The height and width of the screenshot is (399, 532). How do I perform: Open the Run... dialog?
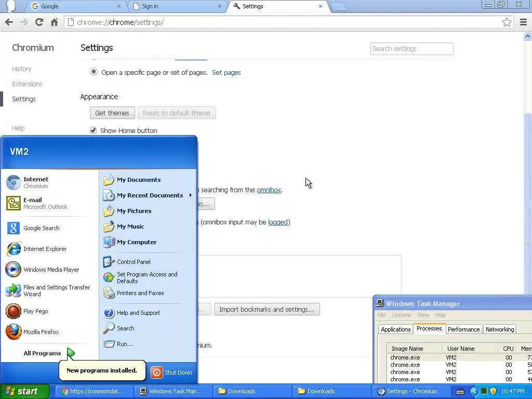(x=148, y=344)
